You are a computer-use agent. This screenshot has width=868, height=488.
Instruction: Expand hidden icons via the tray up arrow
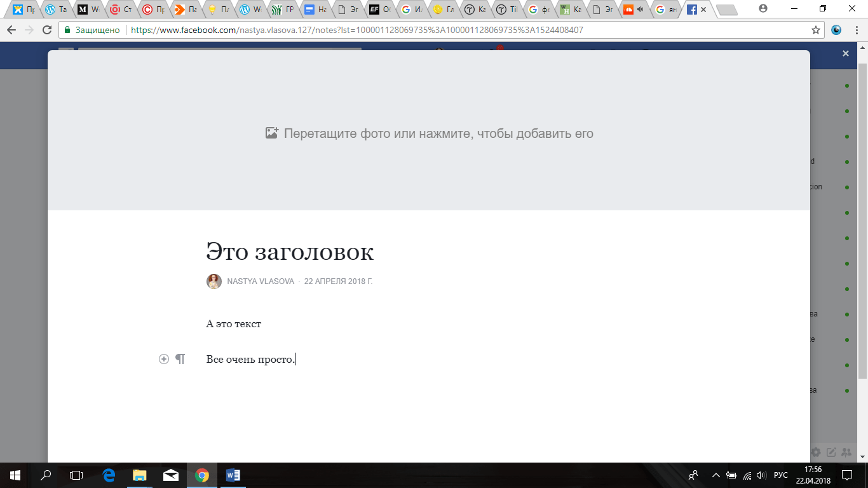[715, 475]
